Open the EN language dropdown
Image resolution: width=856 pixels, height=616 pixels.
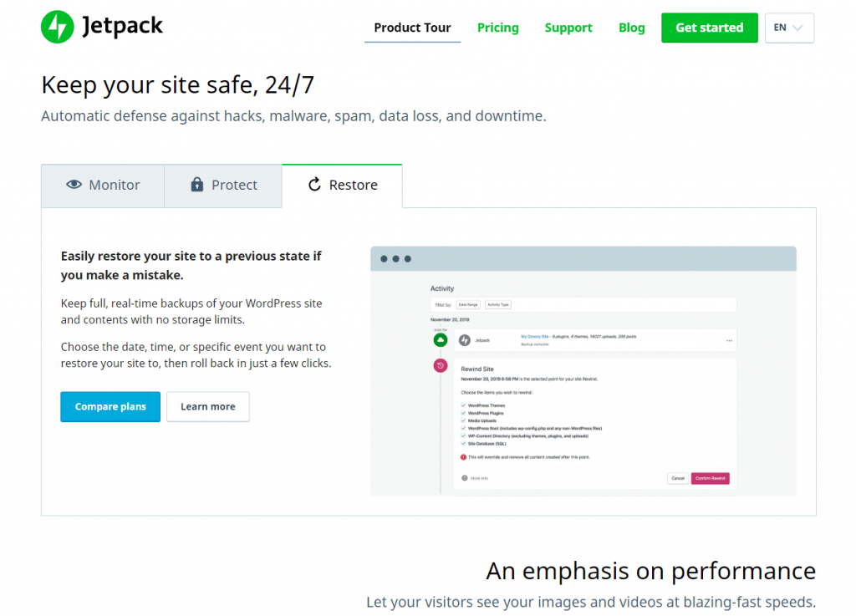[x=788, y=28]
